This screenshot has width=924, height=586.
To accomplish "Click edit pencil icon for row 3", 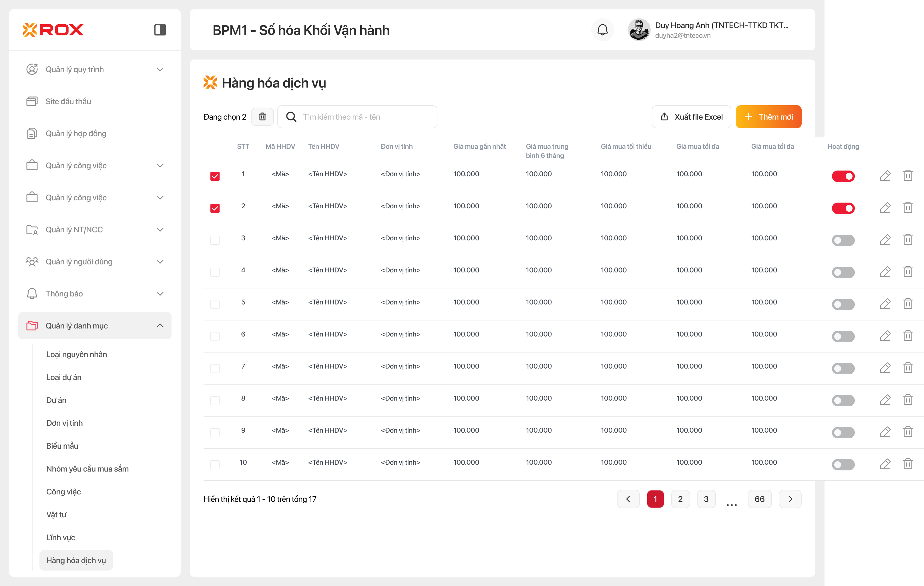I will click(x=885, y=240).
